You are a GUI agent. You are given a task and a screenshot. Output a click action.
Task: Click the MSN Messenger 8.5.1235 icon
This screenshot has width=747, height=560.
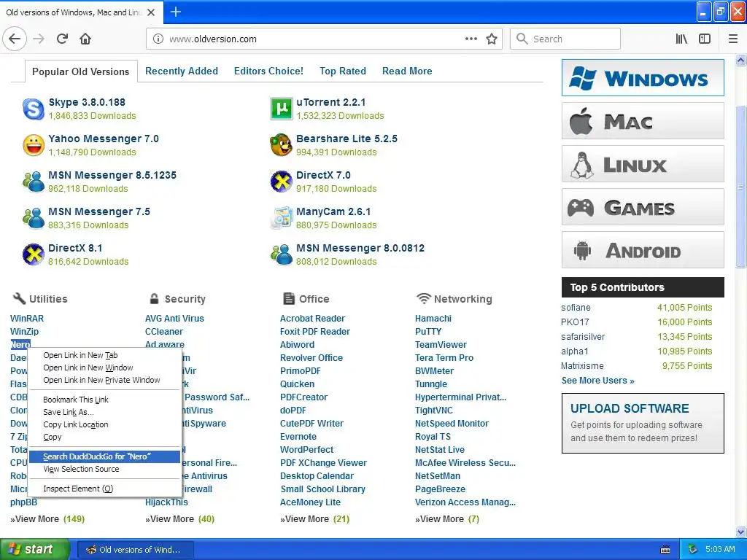[x=34, y=182]
